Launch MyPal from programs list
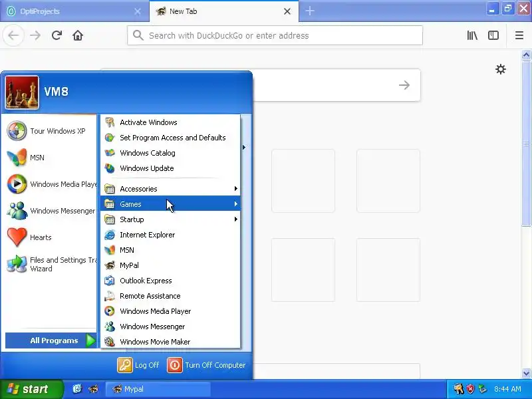Viewport: 532px width, 399px height. point(170,265)
